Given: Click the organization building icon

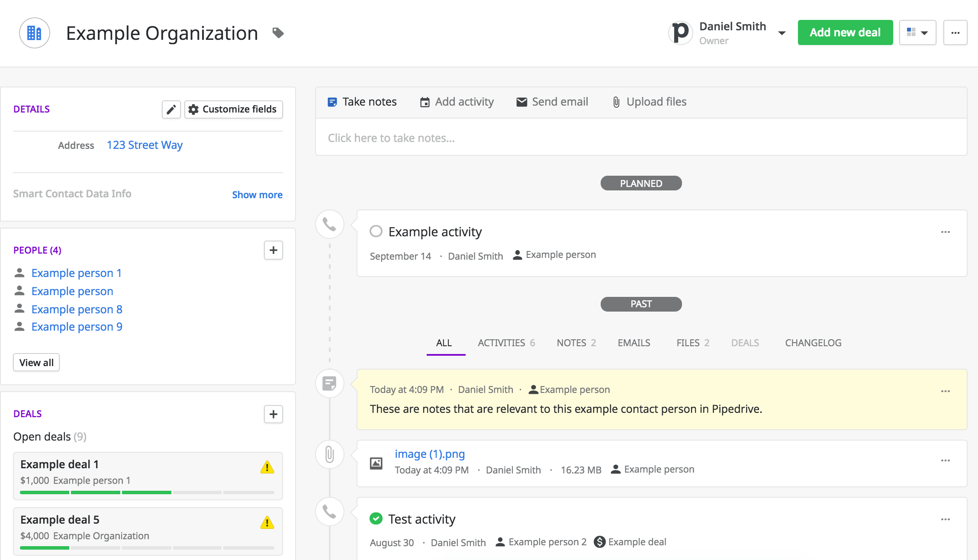Looking at the screenshot, I should coord(35,33).
